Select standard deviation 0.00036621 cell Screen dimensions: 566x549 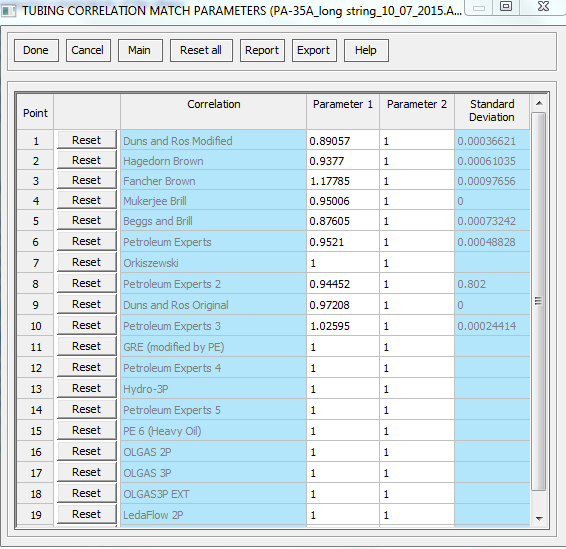tap(492, 141)
